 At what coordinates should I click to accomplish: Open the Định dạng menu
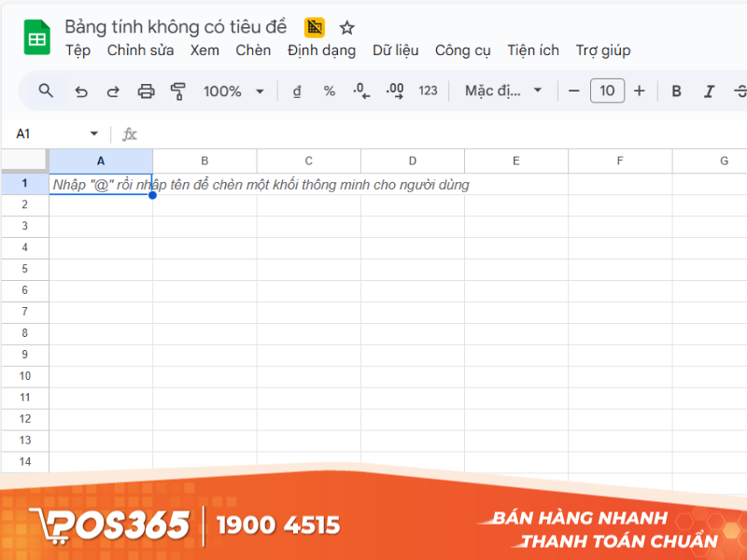click(321, 50)
